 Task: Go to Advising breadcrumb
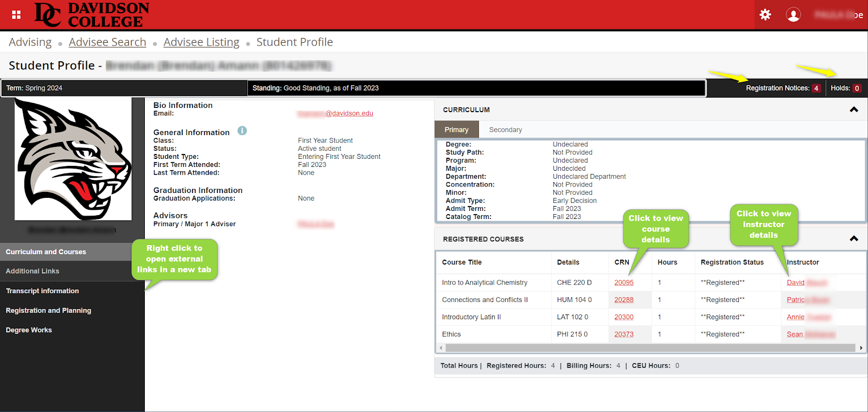click(30, 42)
